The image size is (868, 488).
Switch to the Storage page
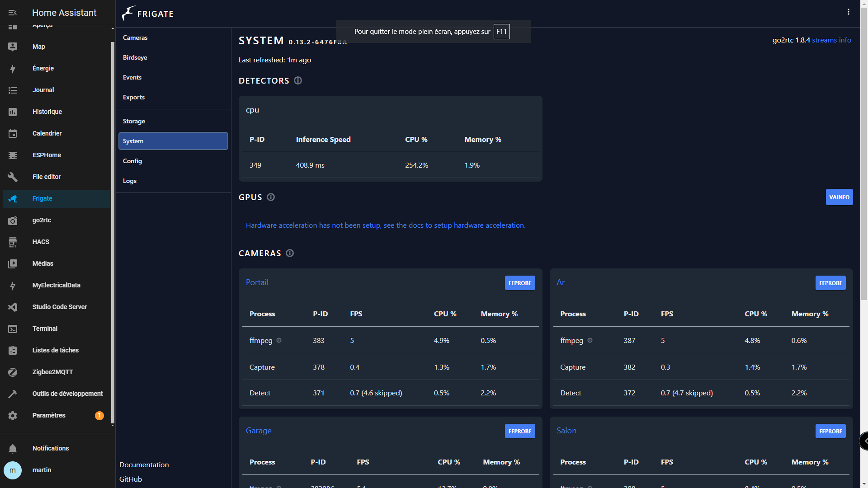click(134, 121)
